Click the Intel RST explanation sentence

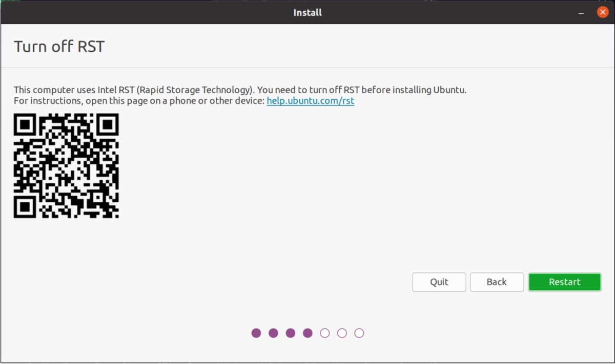pos(240,90)
